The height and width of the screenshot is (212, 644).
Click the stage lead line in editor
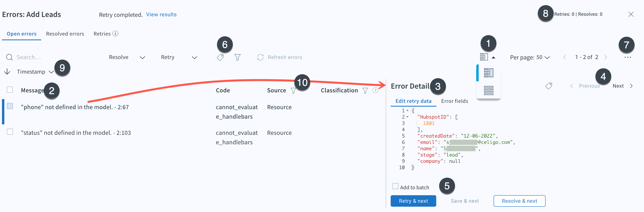440,155
